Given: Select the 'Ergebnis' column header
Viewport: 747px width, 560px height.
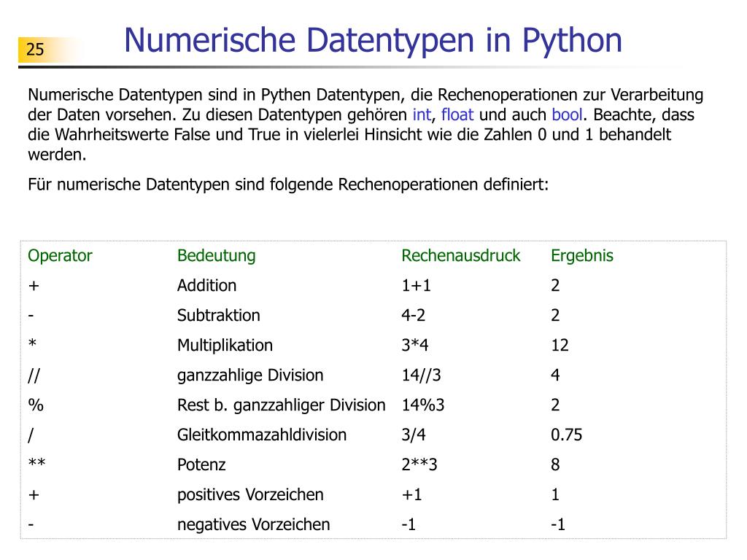Looking at the screenshot, I should tap(582, 256).
